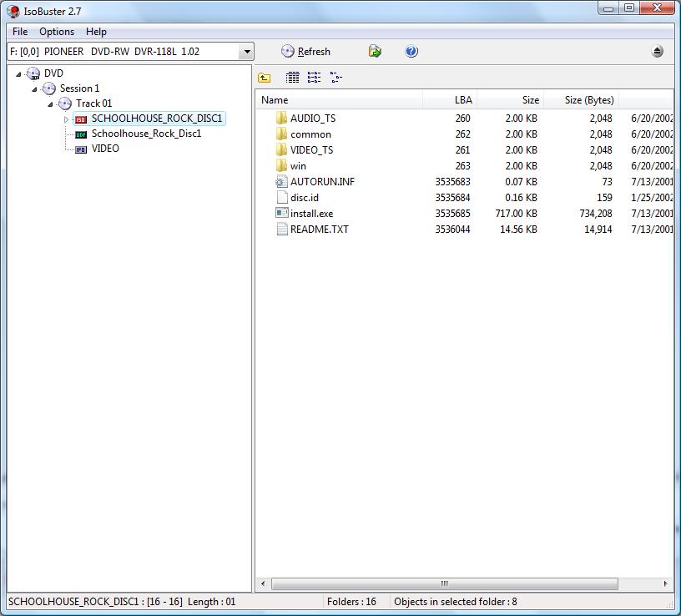Go up one folder level icon
This screenshot has height=616, width=681.
point(264,78)
